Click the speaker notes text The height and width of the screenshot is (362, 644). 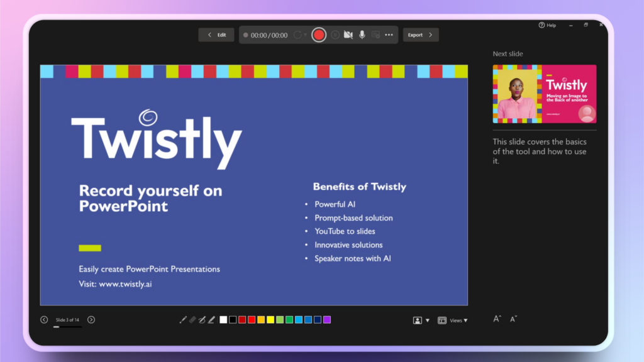pos(540,151)
